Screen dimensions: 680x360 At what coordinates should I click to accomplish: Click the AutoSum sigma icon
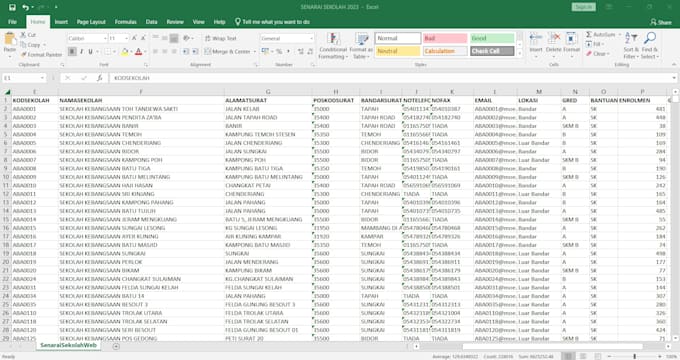tap(588, 34)
